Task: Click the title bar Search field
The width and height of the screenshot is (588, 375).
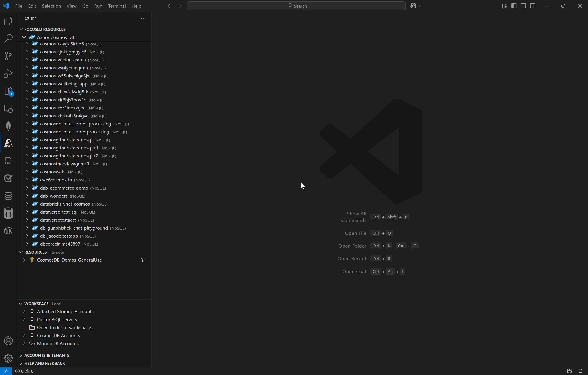Action: click(x=296, y=6)
